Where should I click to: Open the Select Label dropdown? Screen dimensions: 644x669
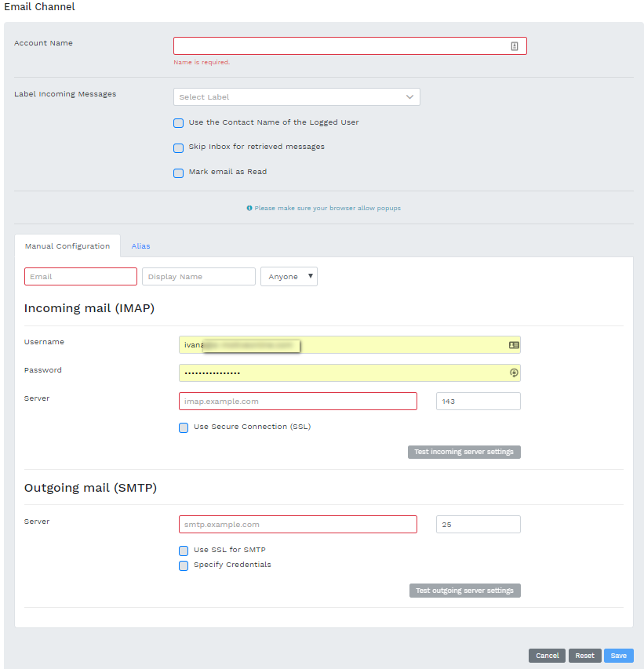point(297,97)
